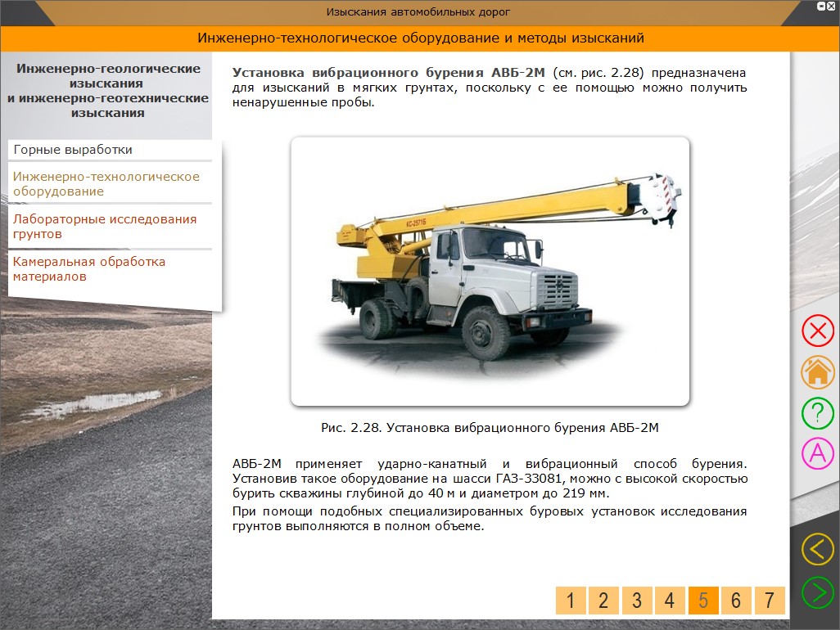Open the Горные выработки section
The width and height of the screenshot is (840, 630).
coord(73,150)
